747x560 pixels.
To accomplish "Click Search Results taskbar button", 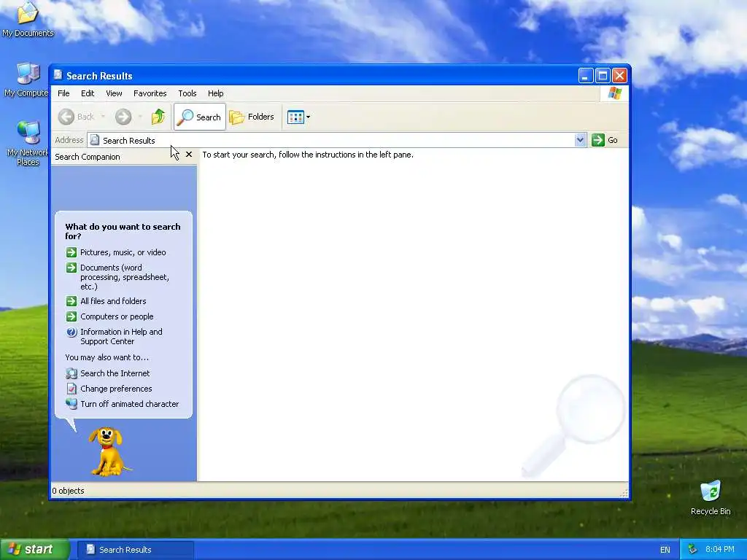I will click(x=135, y=550).
